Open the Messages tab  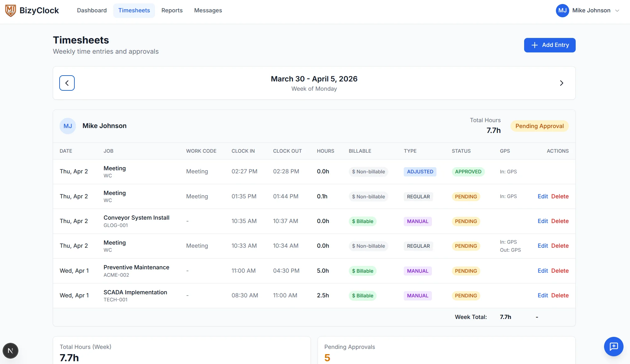point(208,10)
